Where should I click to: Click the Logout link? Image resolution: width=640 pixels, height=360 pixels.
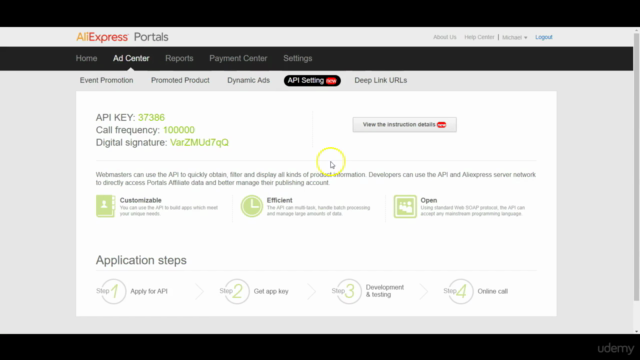pos(544,37)
